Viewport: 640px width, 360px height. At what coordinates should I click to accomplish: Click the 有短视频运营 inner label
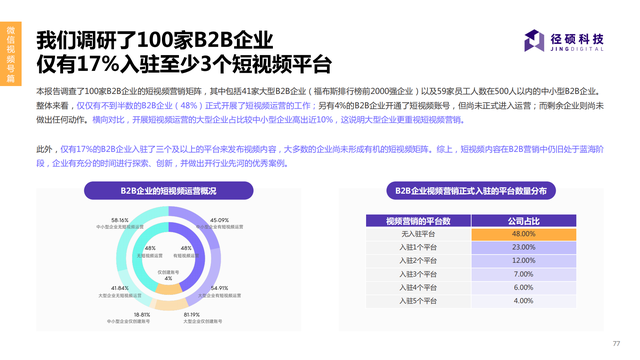click(186, 256)
